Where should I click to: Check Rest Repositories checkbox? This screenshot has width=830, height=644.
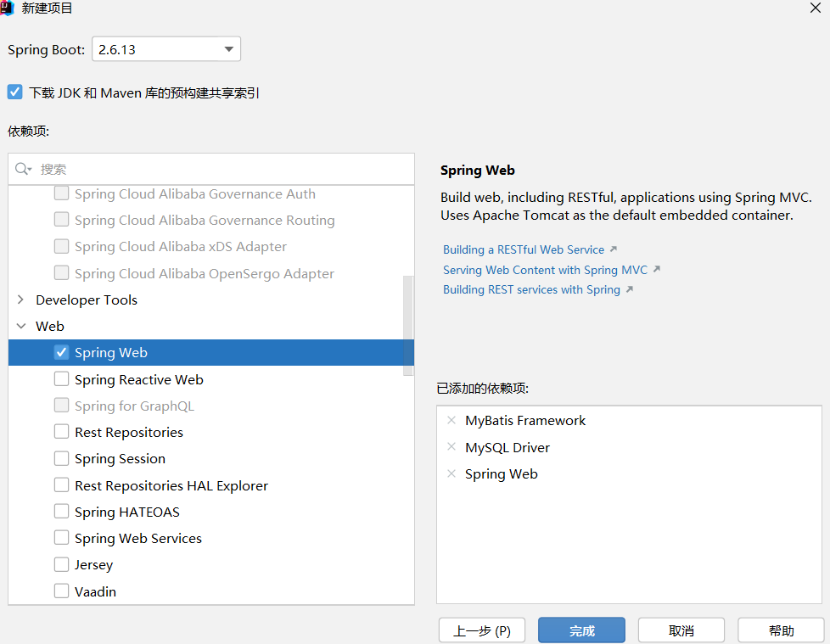(x=61, y=432)
